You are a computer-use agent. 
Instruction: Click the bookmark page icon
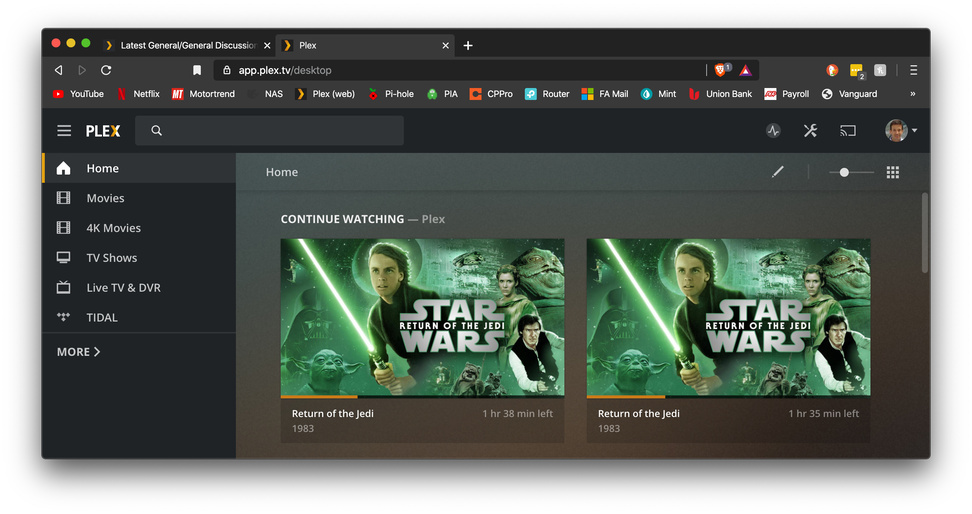click(x=197, y=70)
